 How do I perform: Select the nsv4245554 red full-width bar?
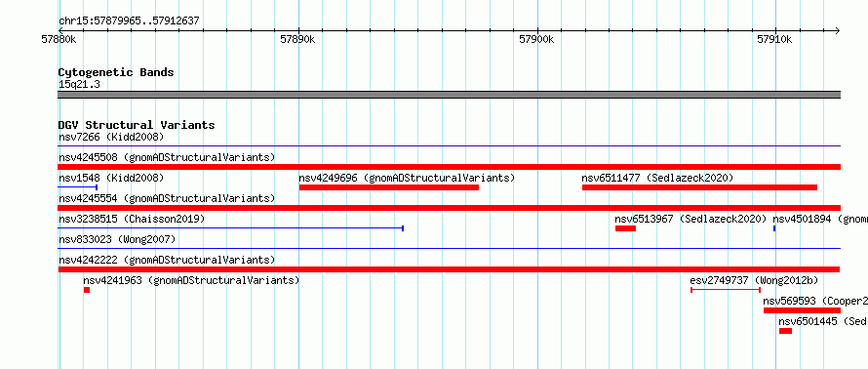pyautogui.click(x=450, y=208)
